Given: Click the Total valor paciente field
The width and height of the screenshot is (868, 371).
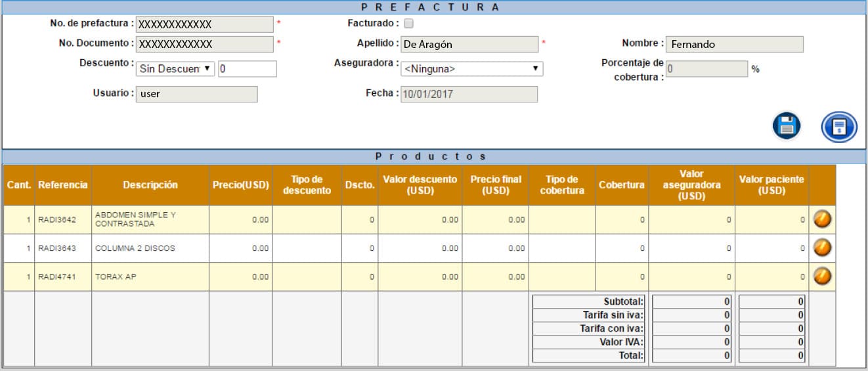Looking at the screenshot, I should pos(771,355).
